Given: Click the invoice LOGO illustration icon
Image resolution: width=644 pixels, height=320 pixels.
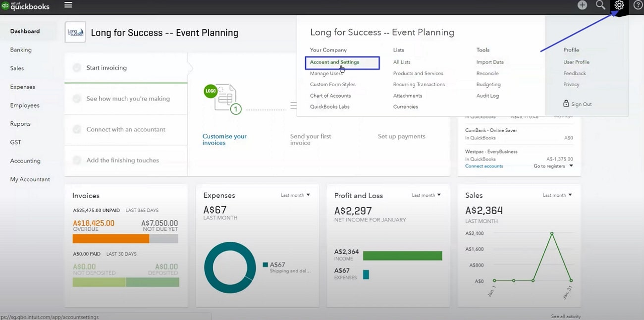Looking at the screenshot, I should [211, 91].
